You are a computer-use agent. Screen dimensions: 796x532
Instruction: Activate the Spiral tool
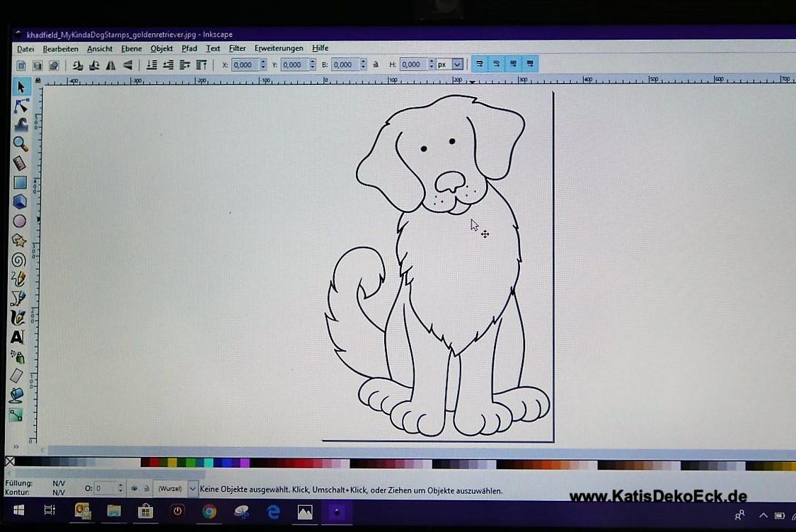click(19, 260)
